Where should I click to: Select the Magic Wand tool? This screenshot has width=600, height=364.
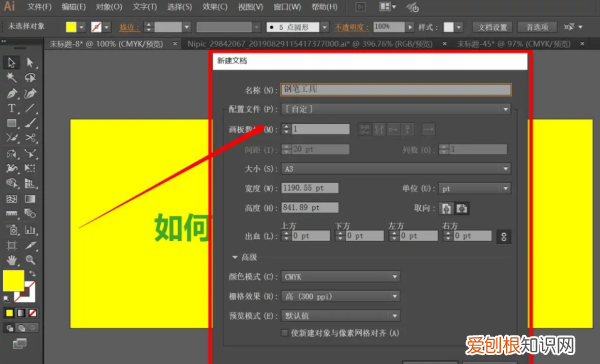point(11,78)
